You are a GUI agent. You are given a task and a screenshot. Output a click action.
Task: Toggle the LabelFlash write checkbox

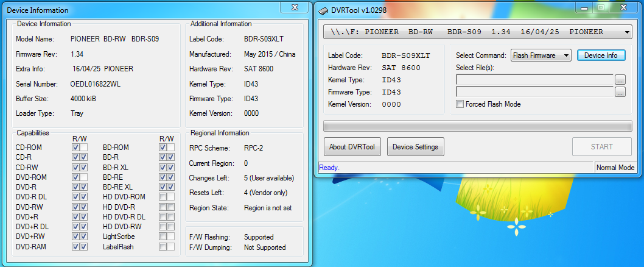tap(171, 247)
